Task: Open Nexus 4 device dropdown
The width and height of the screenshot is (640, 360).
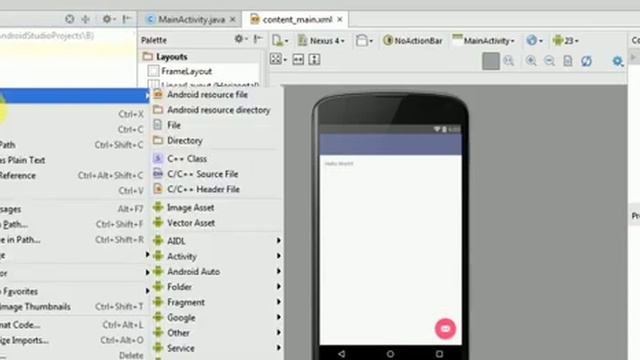Action: click(321, 41)
